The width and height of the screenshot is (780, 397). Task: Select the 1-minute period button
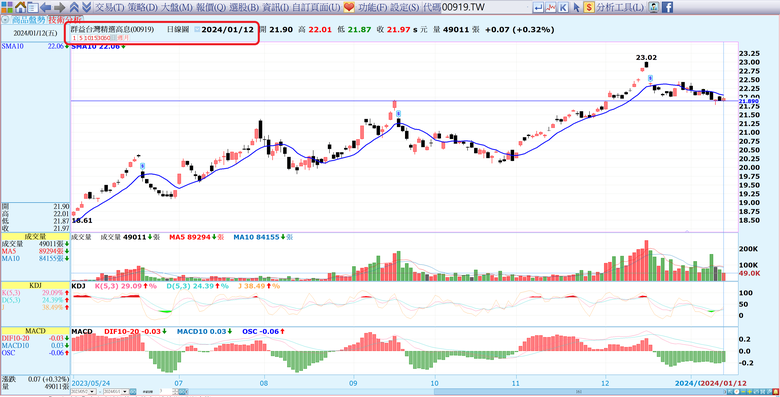tap(74, 38)
